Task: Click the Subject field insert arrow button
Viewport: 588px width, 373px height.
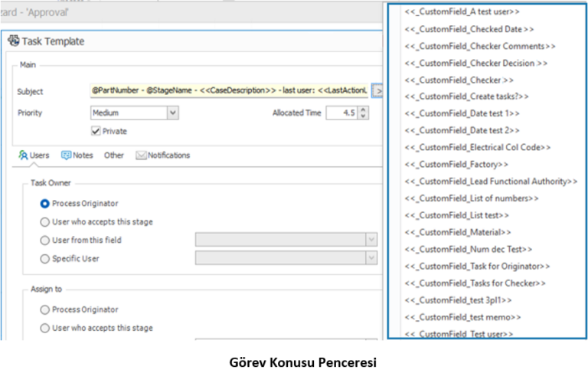Action: coord(377,91)
